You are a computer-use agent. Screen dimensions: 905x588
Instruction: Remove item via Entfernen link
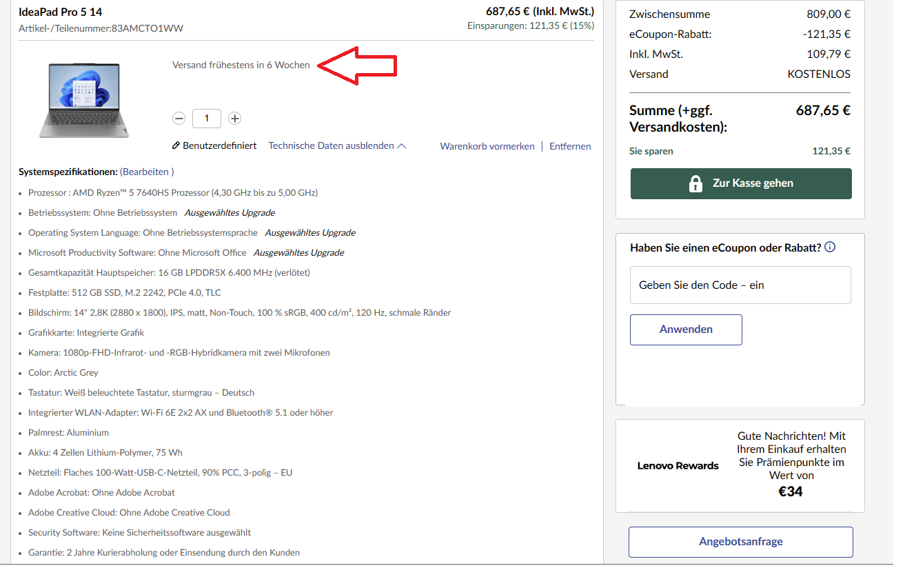click(x=570, y=146)
